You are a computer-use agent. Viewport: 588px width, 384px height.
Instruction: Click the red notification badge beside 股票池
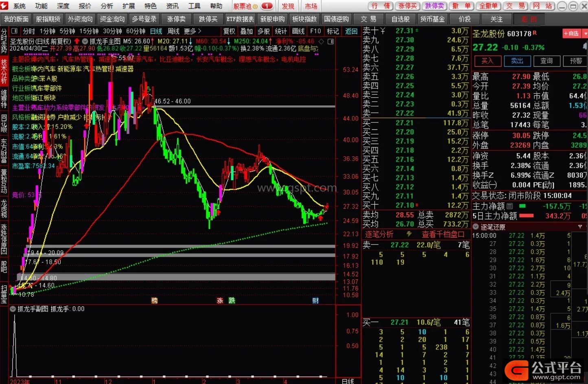coord(267,6)
